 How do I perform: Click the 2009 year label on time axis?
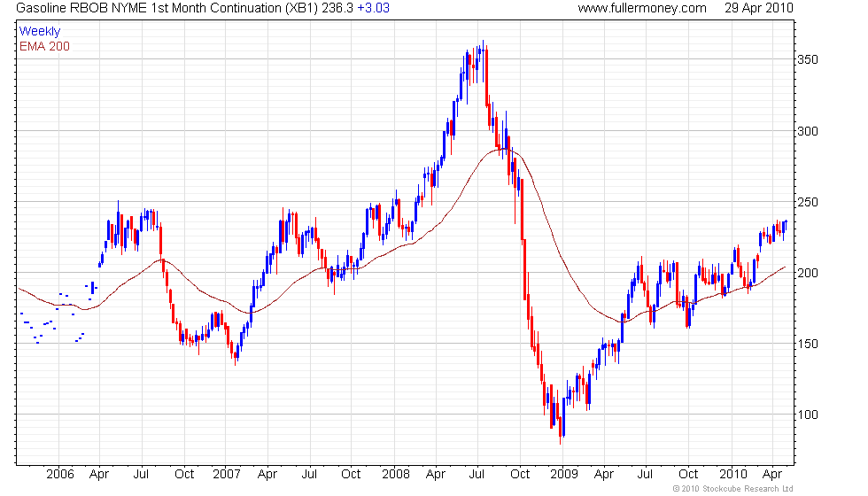[564, 475]
